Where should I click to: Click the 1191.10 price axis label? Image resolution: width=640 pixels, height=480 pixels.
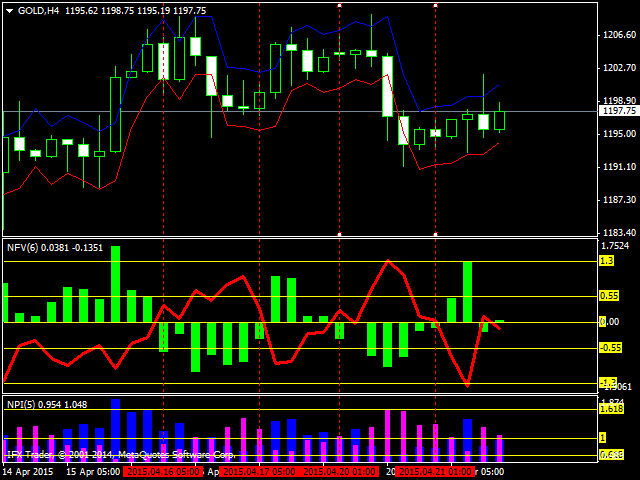coord(620,167)
